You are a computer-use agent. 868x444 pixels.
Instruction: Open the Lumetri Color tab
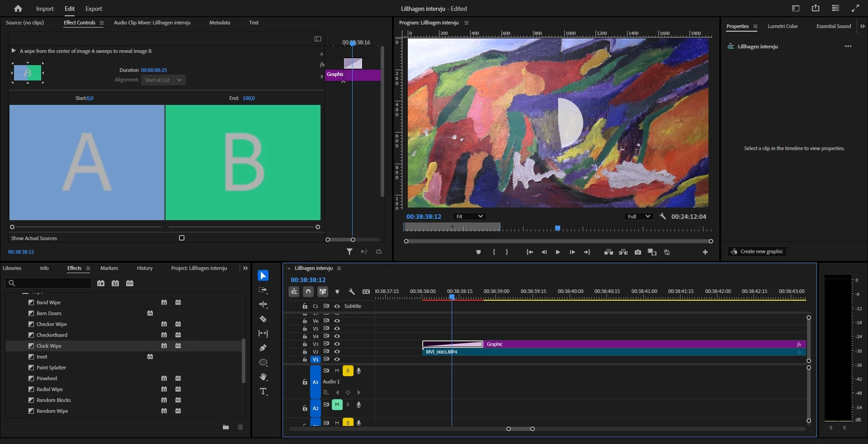pos(783,26)
